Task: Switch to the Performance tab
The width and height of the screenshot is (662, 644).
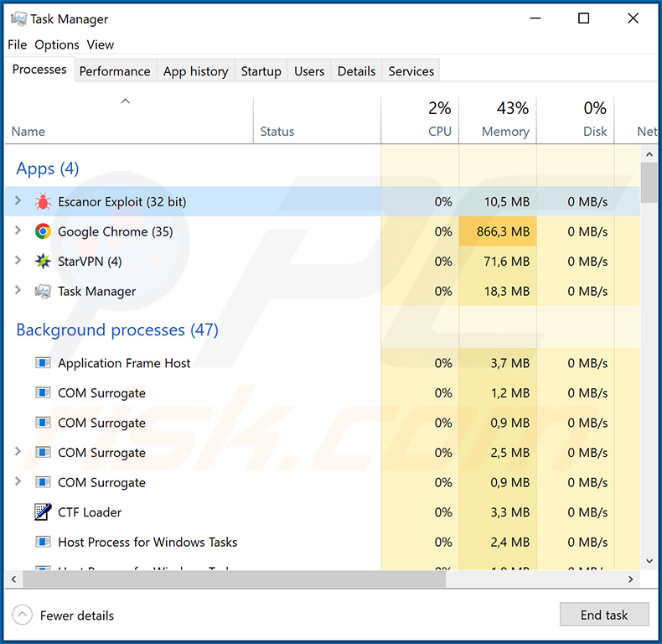Action: tap(115, 71)
